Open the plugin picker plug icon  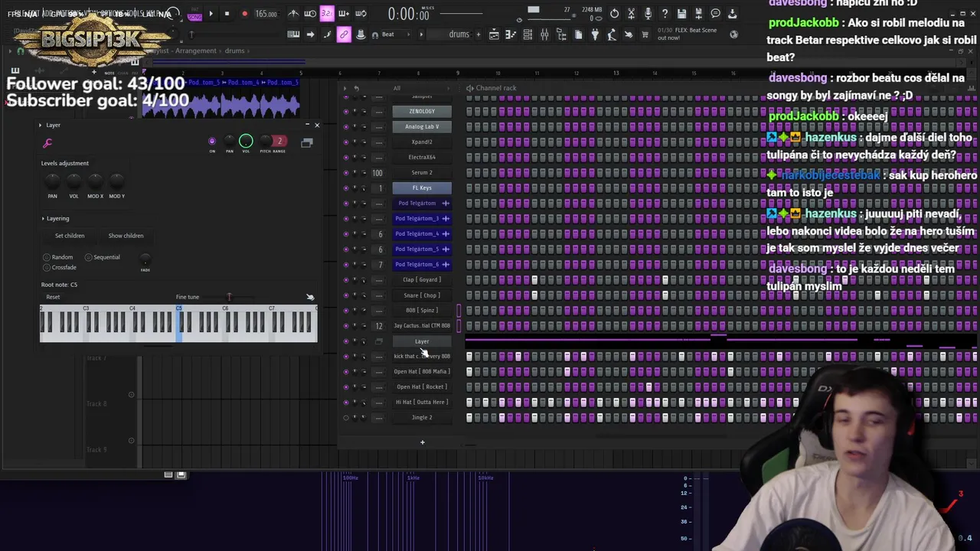pos(595,34)
